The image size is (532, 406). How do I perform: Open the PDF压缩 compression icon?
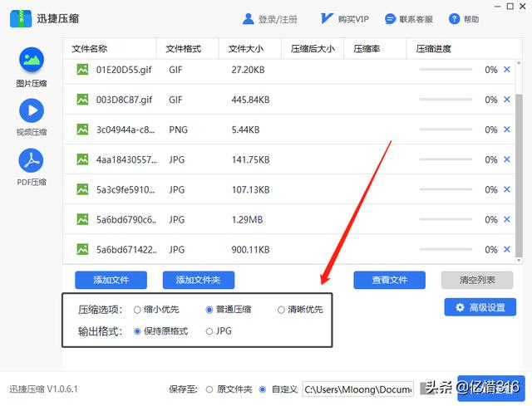click(31, 159)
